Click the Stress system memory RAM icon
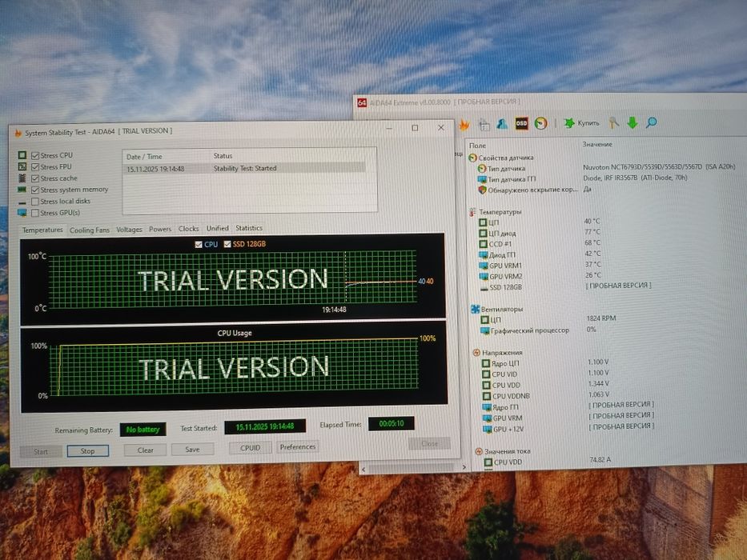 [x=22, y=190]
